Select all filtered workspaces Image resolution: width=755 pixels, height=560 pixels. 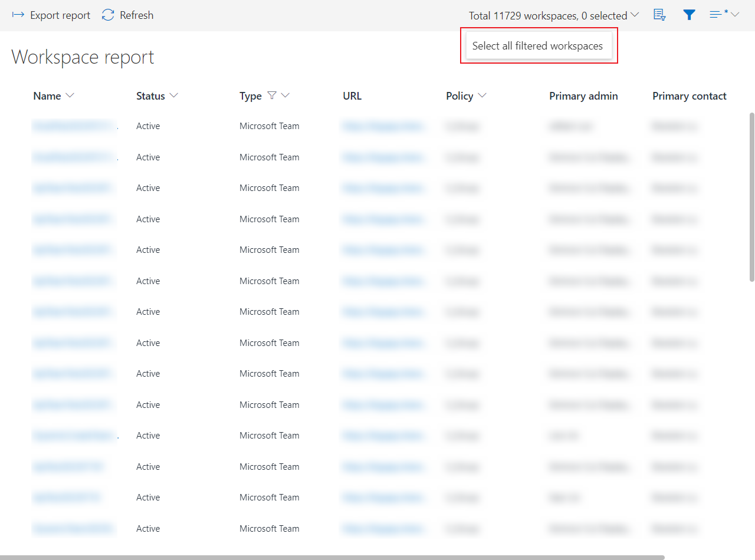537,45
